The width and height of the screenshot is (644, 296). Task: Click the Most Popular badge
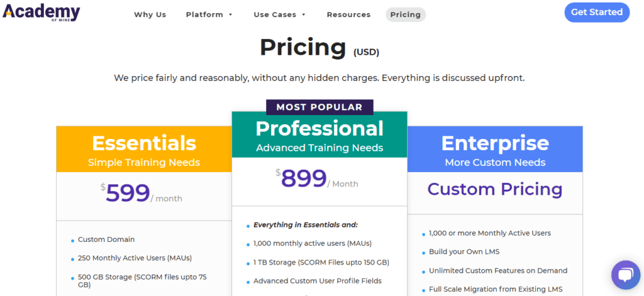(x=319, y=107)
